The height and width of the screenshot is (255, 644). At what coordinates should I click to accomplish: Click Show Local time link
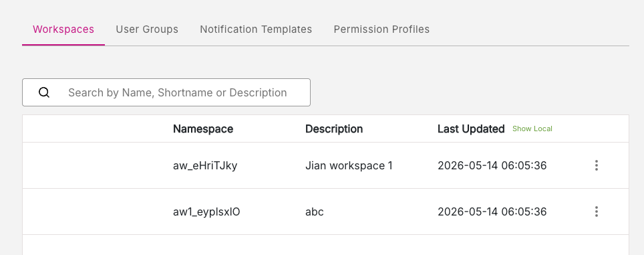point(532,129)
